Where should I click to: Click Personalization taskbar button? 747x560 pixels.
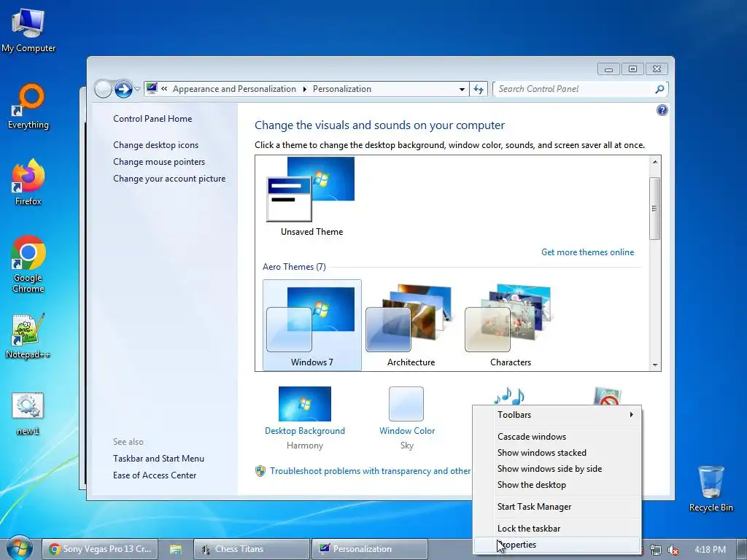(370, 549)
